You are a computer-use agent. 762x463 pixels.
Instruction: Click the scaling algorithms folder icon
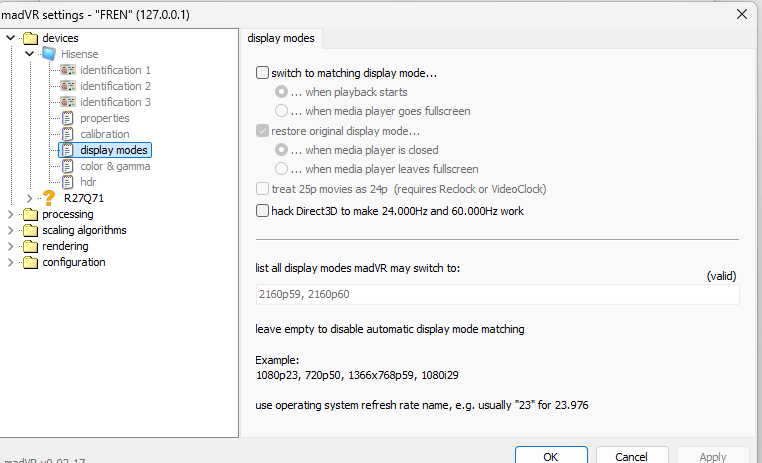tap(31, 230)
